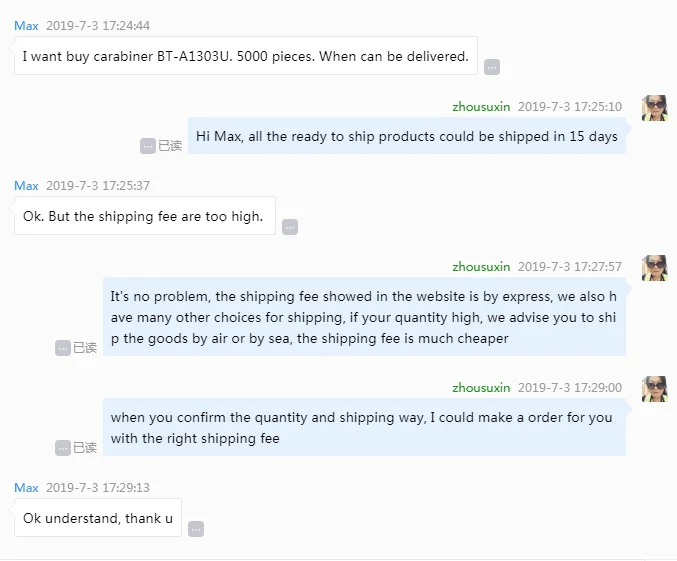
Task: Click the 已读 read status beside the "It's no problem" message
Action: (x=85, y=348)
